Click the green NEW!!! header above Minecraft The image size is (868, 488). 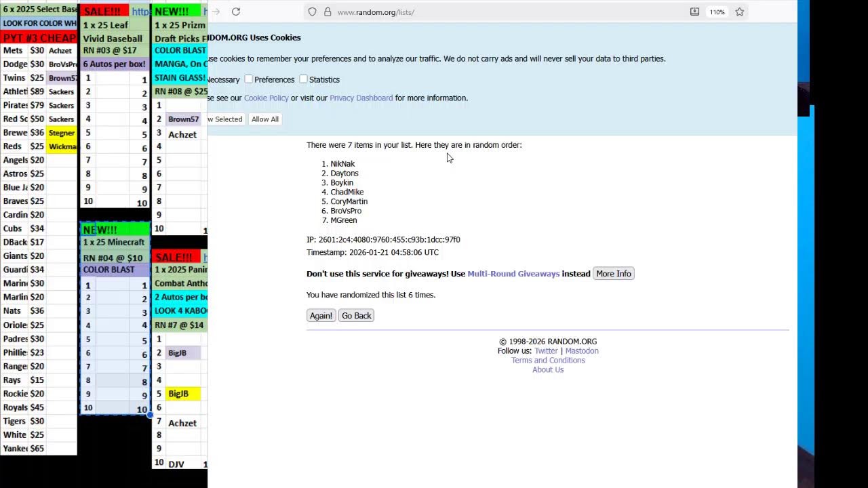click(115, 230)
